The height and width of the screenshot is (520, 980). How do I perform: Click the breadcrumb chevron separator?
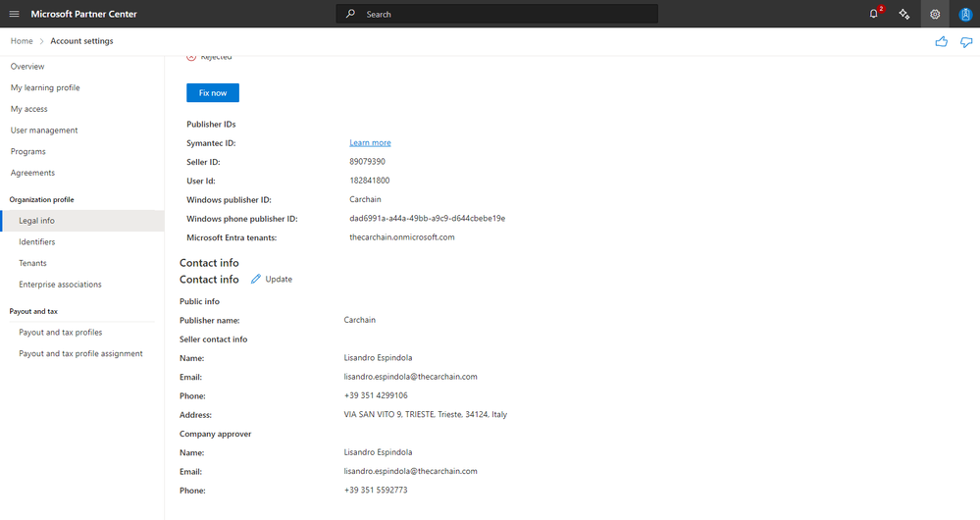point(42,41)
